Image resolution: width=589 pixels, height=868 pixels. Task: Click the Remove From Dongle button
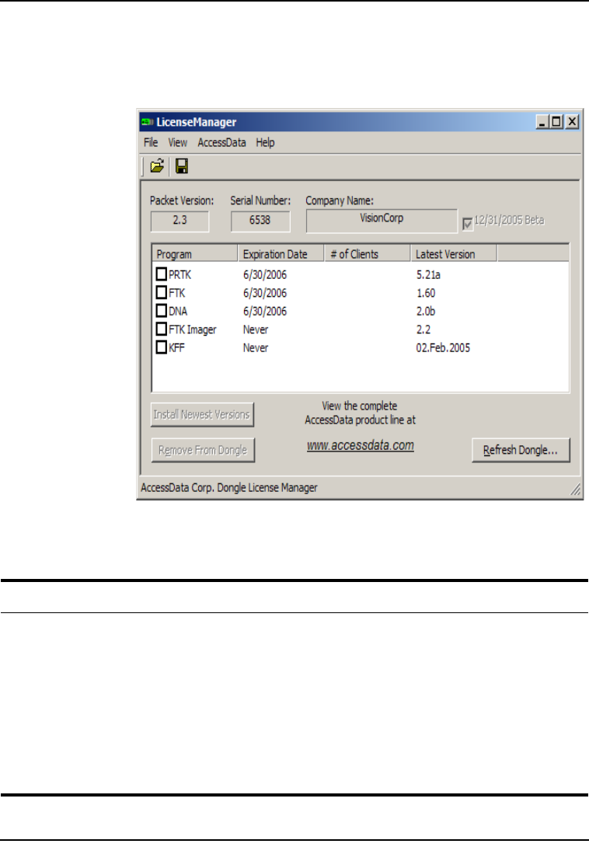tap(203, 450)
